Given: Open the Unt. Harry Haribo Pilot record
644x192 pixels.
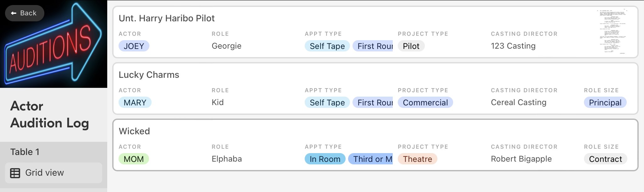Looking at the screenshot, I should 167,18.
